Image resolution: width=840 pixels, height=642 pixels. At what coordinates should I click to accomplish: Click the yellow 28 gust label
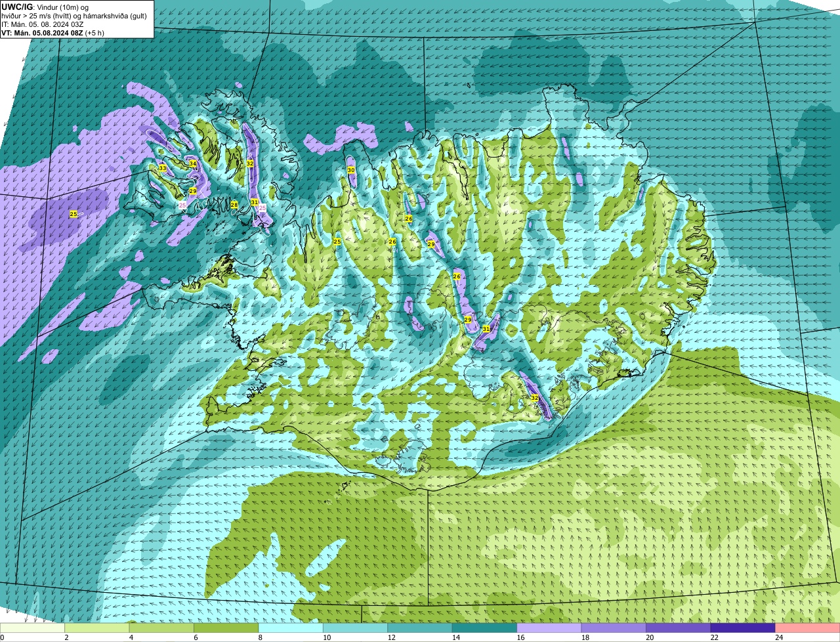(x=234, y=205)
